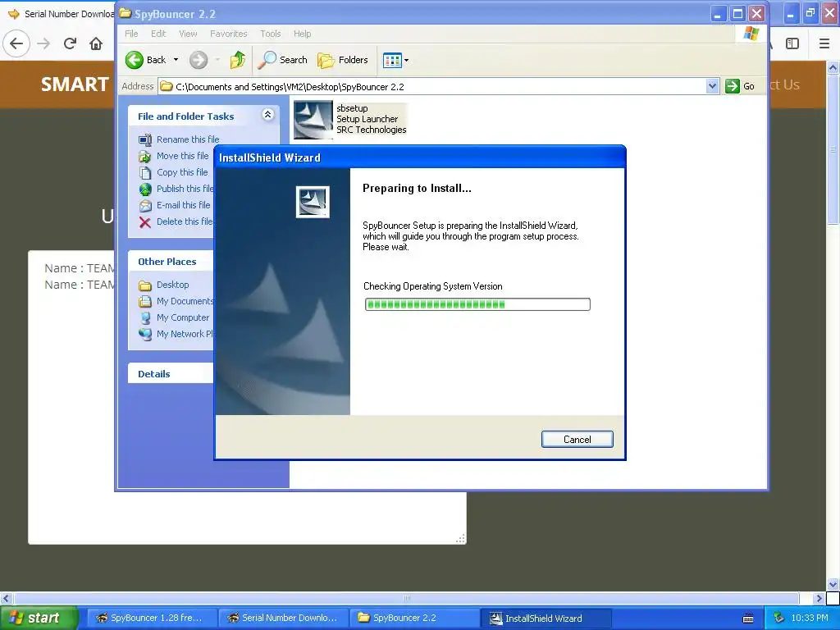840x630 pixels.
Task: Toggle the Folders pane button
Action: tap(343, 60)
